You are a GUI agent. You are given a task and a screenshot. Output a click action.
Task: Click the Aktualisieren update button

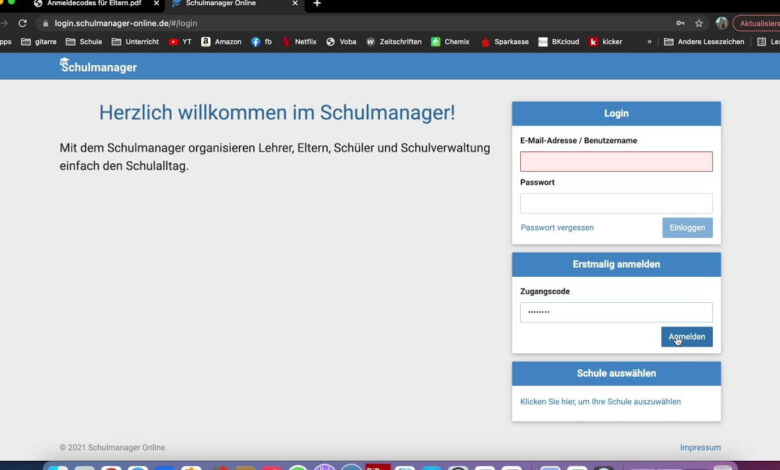(x=757, y=23)
